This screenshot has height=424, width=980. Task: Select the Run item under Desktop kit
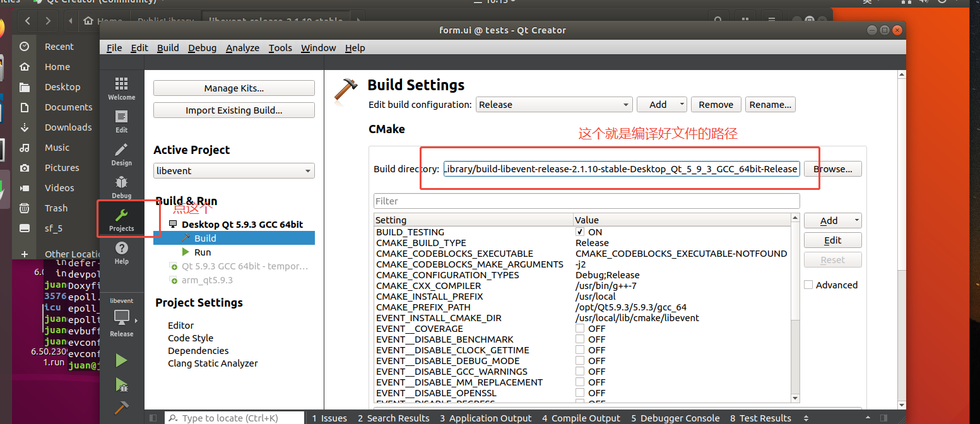tap(203, 252)
